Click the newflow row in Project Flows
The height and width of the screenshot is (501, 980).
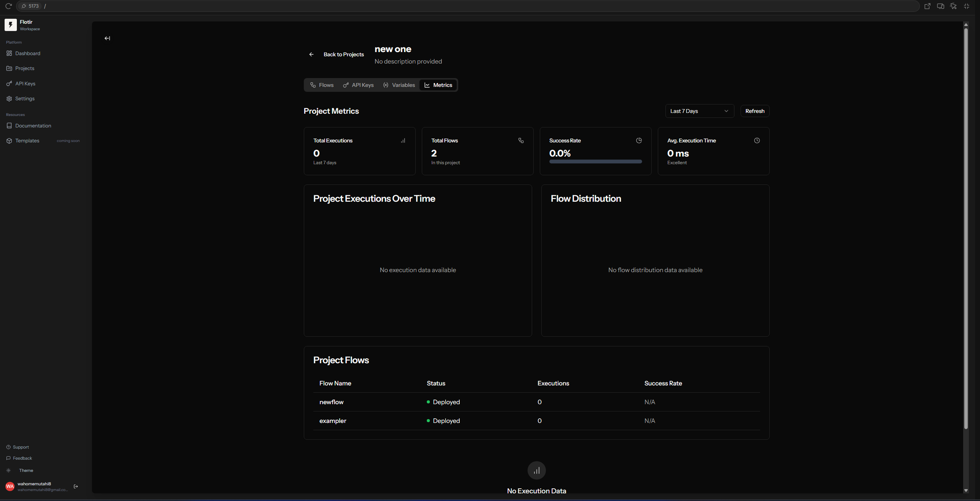[x=331, y=402]
